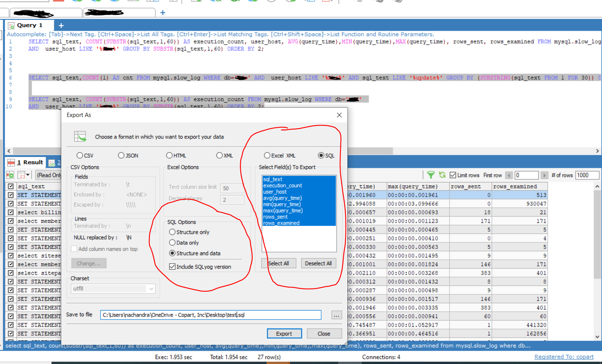The height and width of the screenshot is (364, 602).
Task: Select the CSV export format
Action: click(80, 155)
